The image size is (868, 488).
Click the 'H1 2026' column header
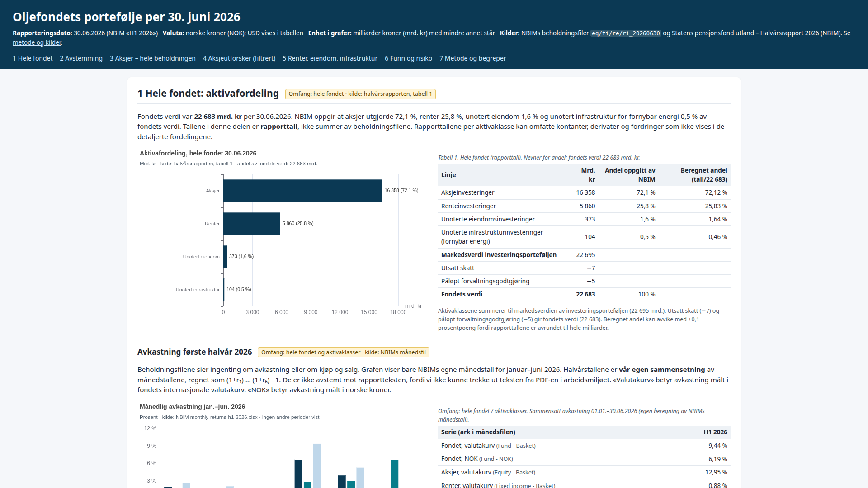coord(715,432)
